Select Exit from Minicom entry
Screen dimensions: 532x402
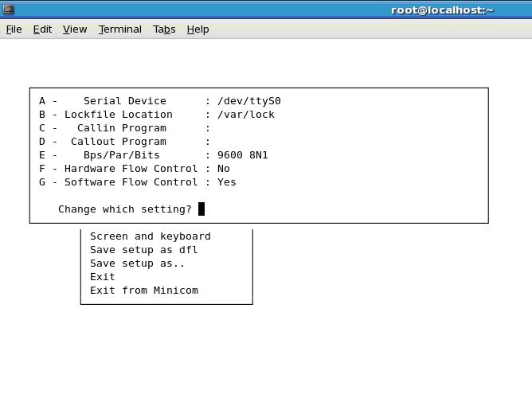pos(144,291)
